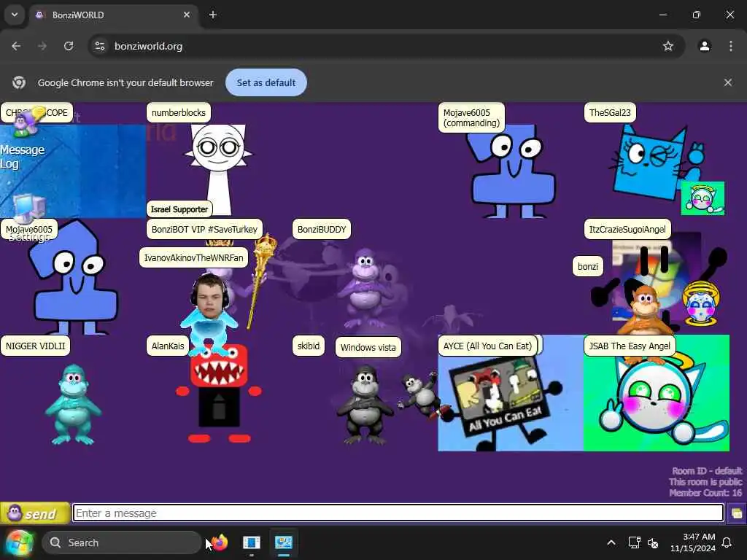Image resolution: width=747 pixels, height=560 pixels.
Task: Open muted volume tray icon
Action: [653, 542]
